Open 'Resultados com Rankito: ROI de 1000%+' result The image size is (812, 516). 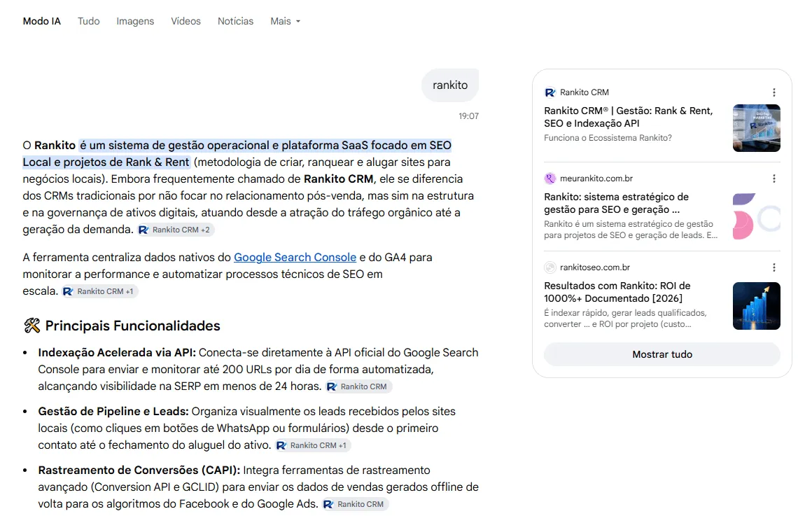(617, 292)
